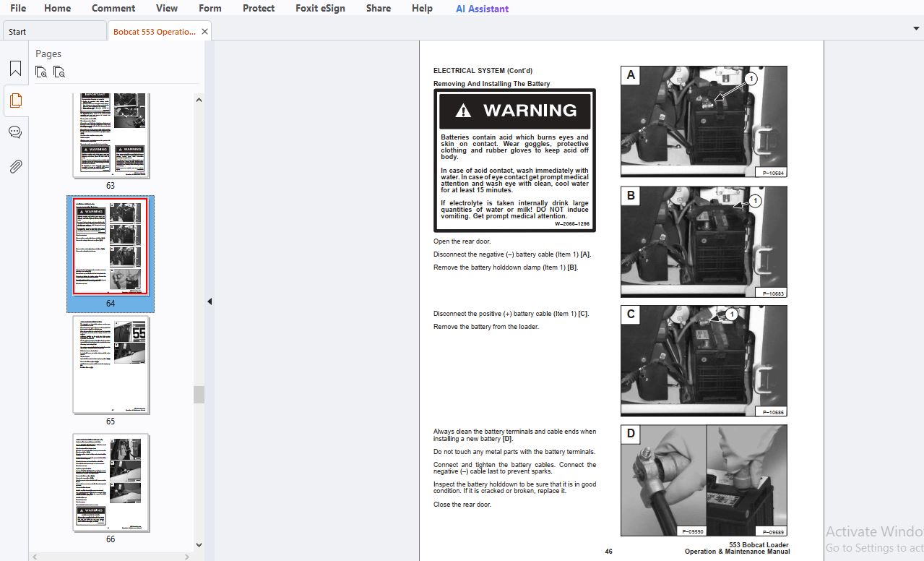
Task: Click the page label '64'
Action: pyautogui.click(x=111, y=304)
